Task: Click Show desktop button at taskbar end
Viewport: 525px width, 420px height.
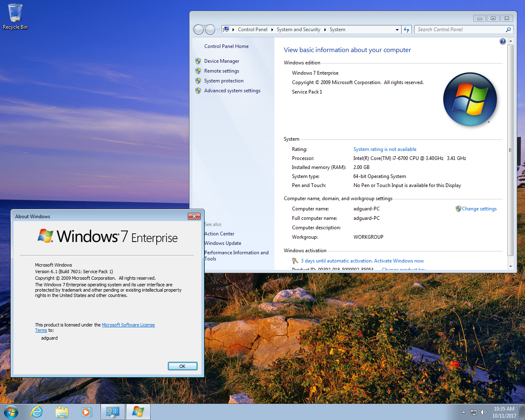Action: 522,412
